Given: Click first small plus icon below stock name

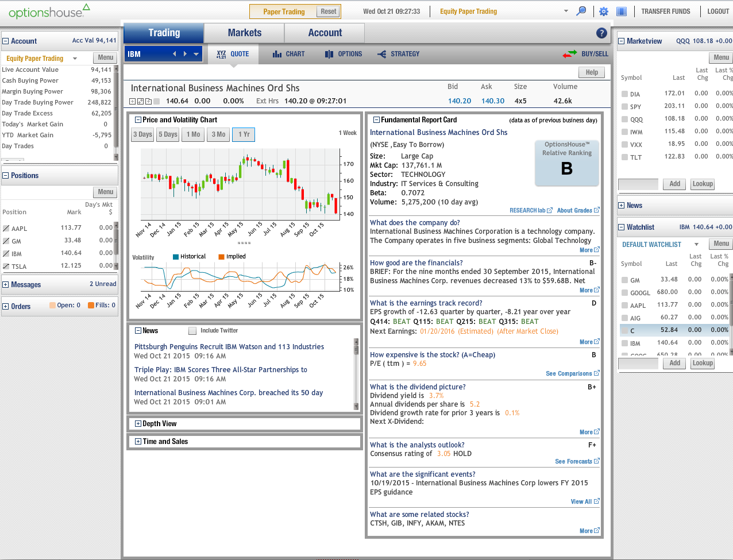Looking at the screenshot, I should coord(132,102).
